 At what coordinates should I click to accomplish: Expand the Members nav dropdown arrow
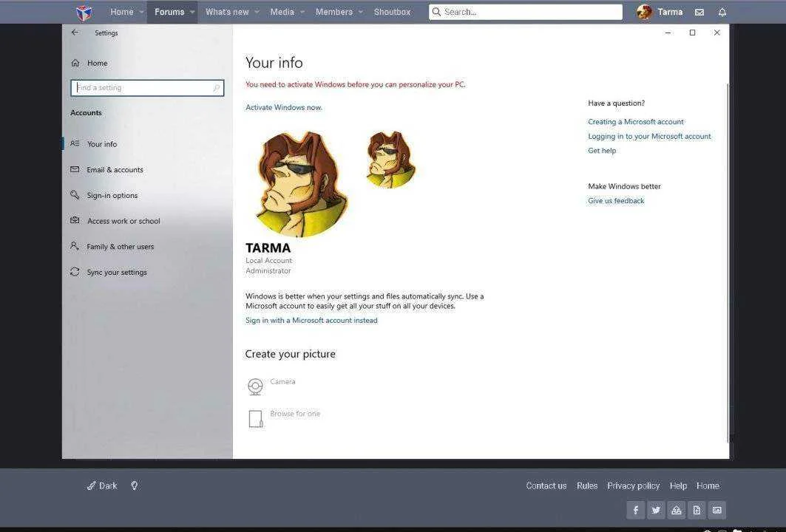tap(360, 12)
